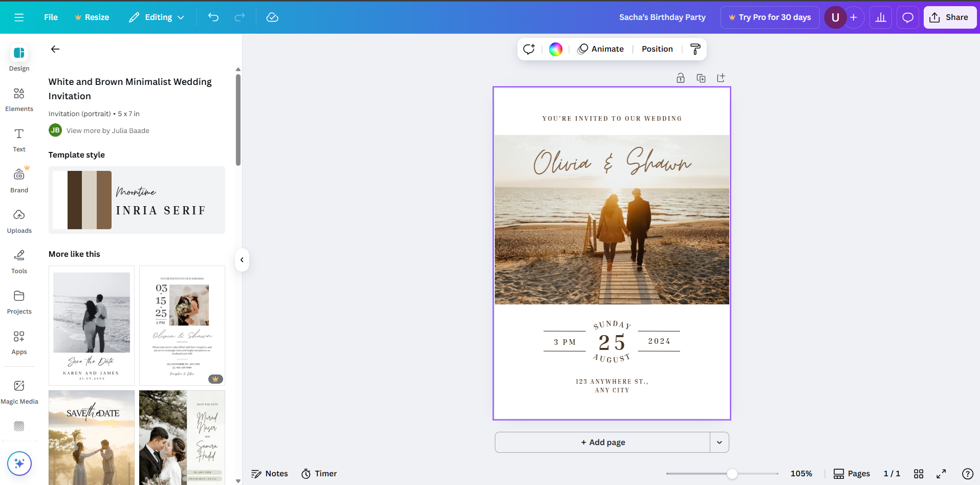980x485 pixels.
Task: Open the Brand panel
Action: click(19, 180)
